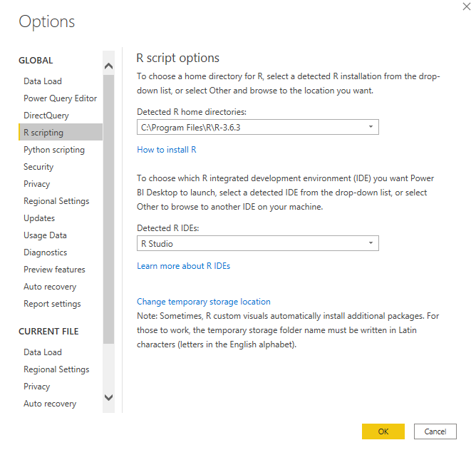Select Python scripting in Global options
The width and height of the screenshot is (476, 460).
pyautogui.click(x=53, y=150)
